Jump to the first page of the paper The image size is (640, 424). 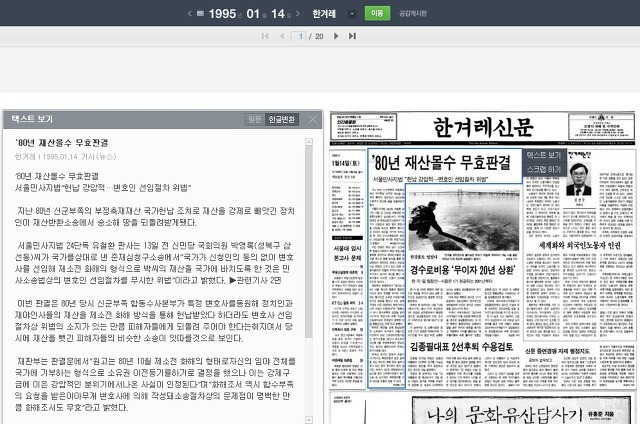pos(265,36)
